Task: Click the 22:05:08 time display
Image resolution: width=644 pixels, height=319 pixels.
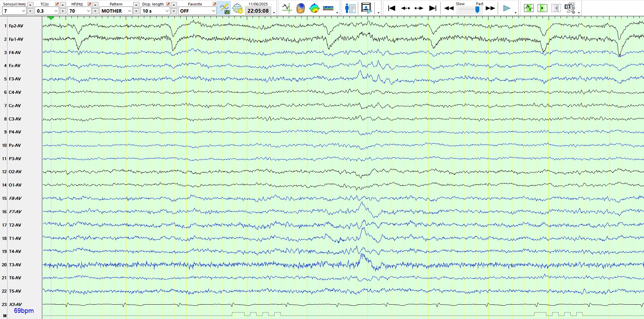Action: pyautogui.click(x=258, y=11)
